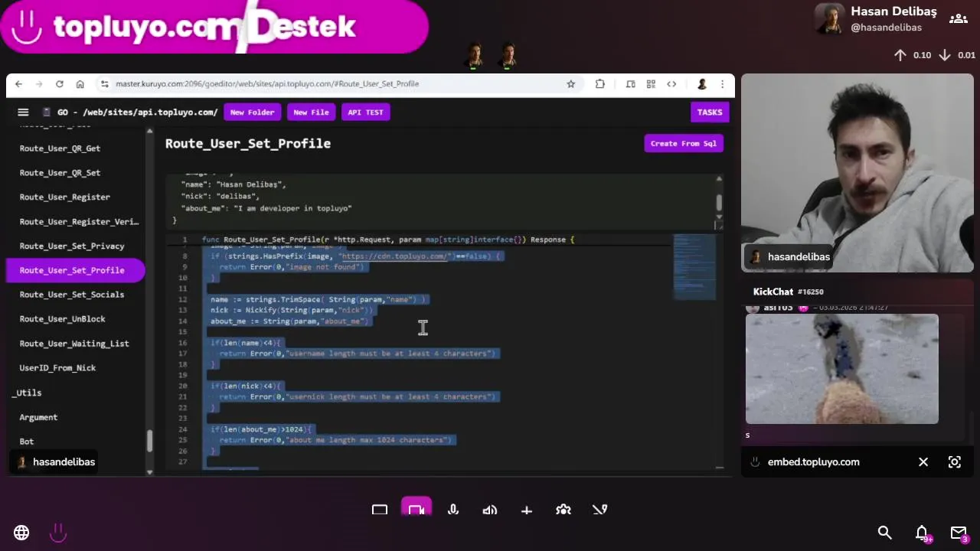Image resolution: width=980 pixels, height=551 pixels.
Task: Click the sidebar vertical scrollbar thumb
Action: 149,442
